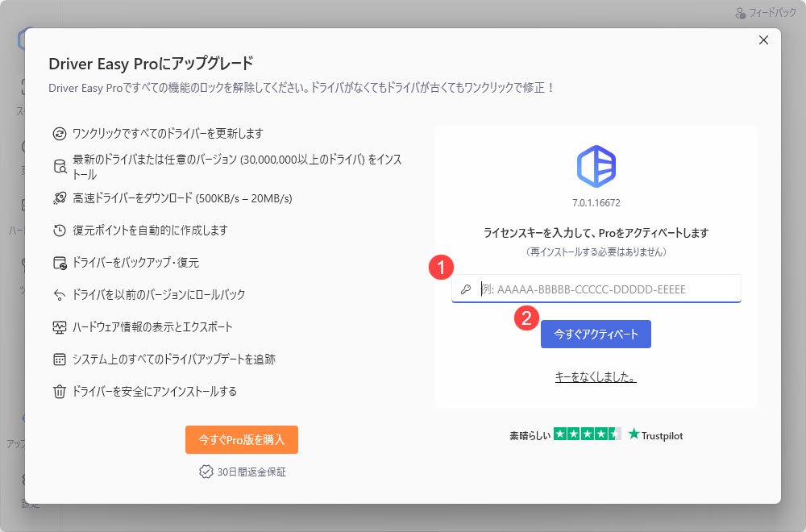Click the Driver Easy Proにアップグレード heading
Viewport: 806px width, 532px height.
tap(152, 63)
